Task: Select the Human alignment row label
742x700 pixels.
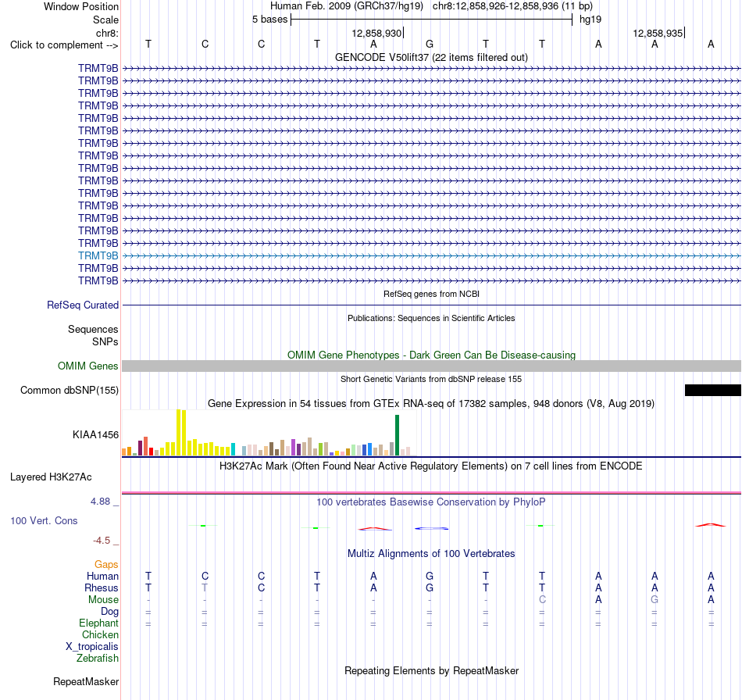Action: (102, 576)
